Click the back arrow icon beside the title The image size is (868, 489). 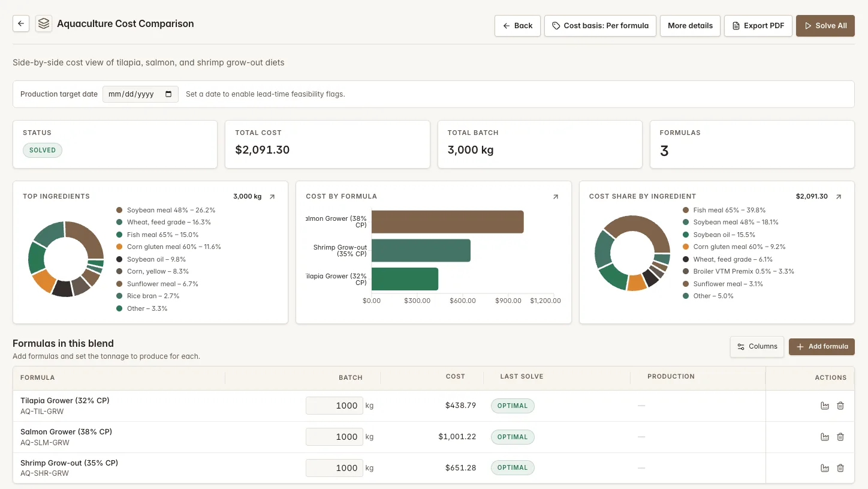pos(21,24)
